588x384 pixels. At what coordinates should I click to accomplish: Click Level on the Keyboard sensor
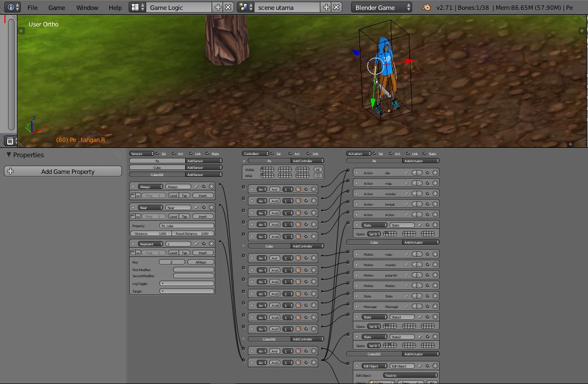tap(173, 253)
